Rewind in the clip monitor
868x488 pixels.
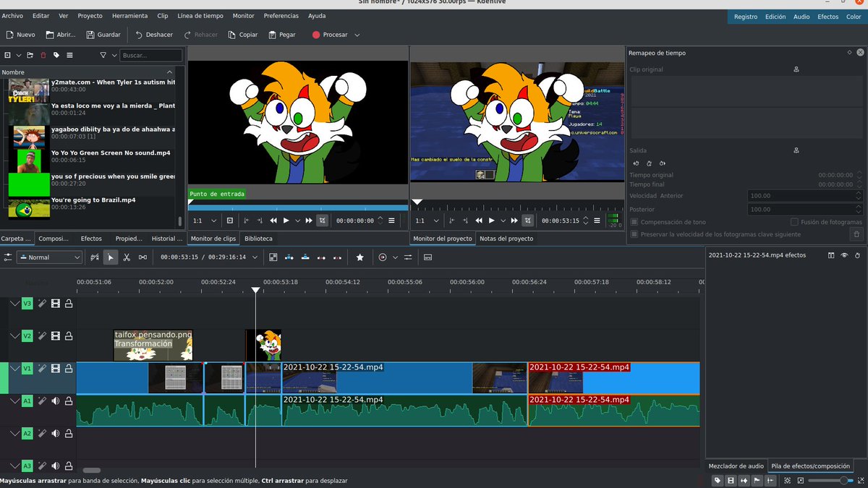(x=273, y=221)
